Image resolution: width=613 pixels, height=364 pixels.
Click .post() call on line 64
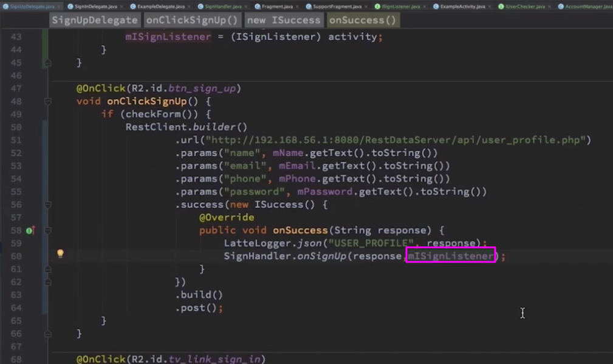pyautogui.click(x=196, y=307)
